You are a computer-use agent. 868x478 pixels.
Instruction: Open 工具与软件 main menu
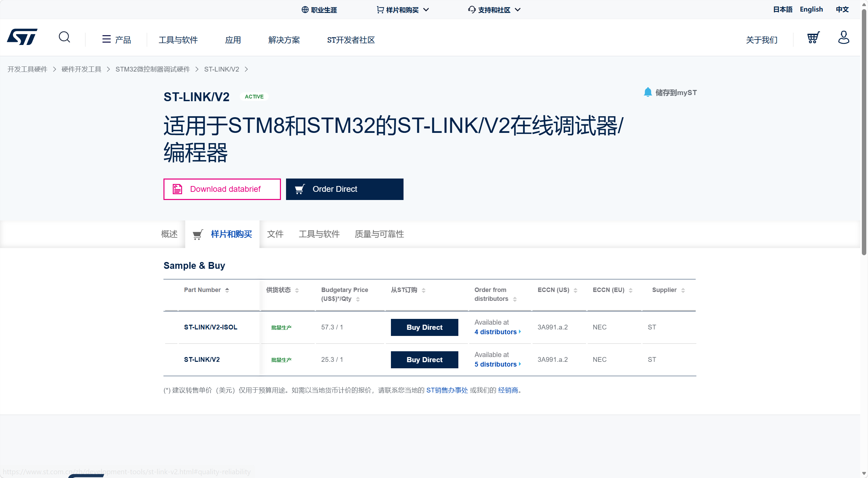point(178,40)
